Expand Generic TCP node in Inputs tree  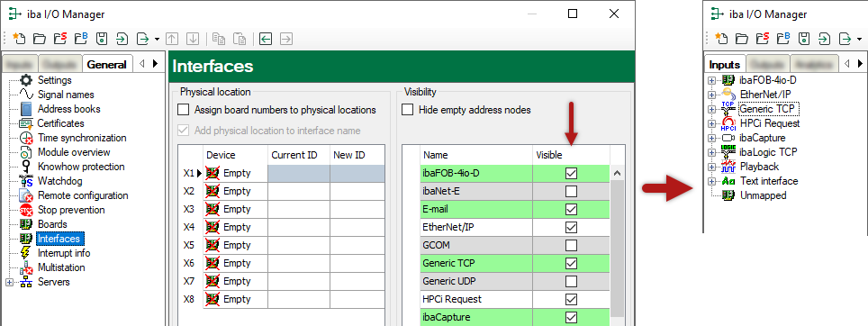[x=712, y=110]
